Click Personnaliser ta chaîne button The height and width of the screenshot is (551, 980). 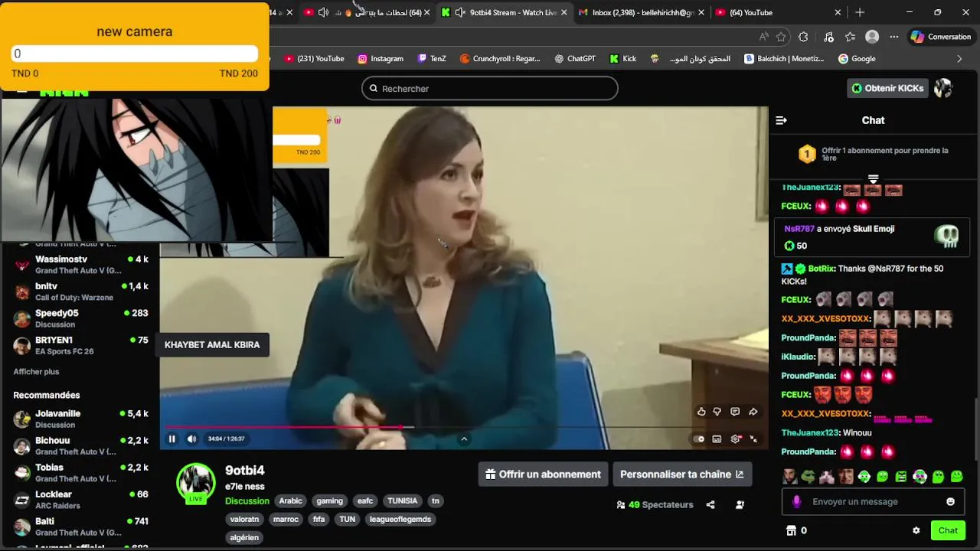(x=682, y=474)
